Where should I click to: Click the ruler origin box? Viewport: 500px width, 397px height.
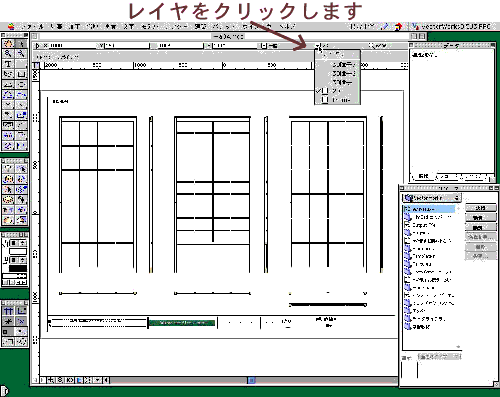(x=36, y=65)
